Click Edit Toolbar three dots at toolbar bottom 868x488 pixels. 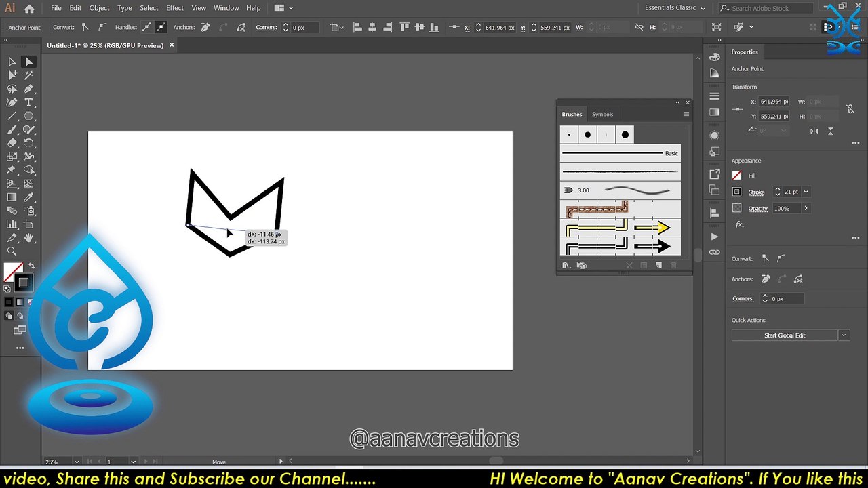(x=20, y=348)
